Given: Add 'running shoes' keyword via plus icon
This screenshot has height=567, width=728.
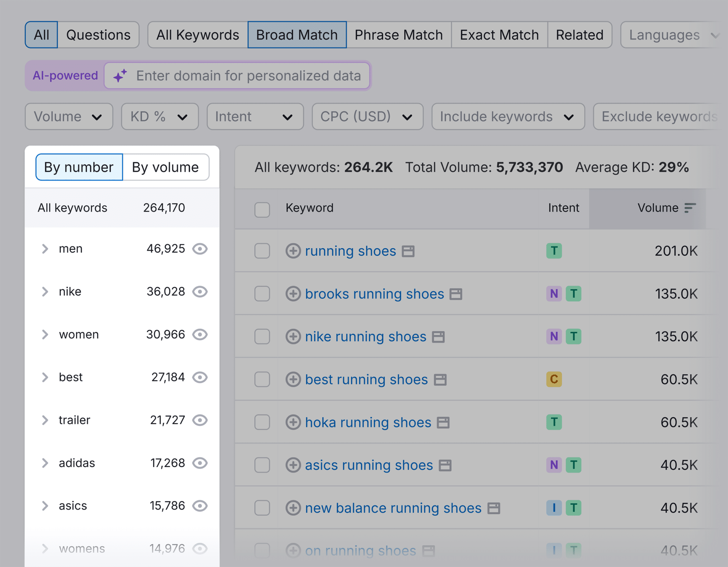Looking at the screenshot, I should pos(293,251).
